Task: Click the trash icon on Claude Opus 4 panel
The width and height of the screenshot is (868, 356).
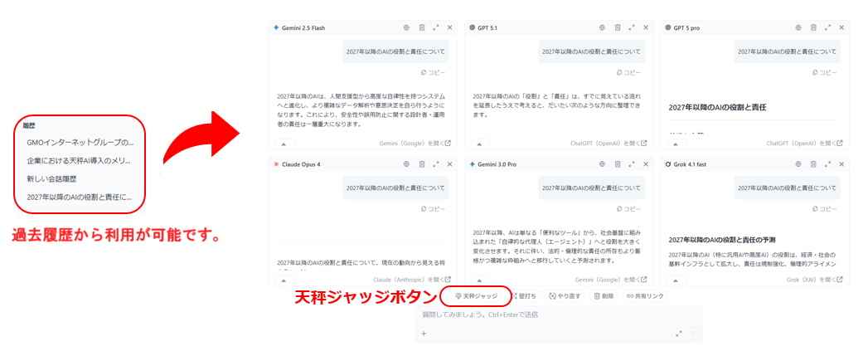Action: [421, 164]
